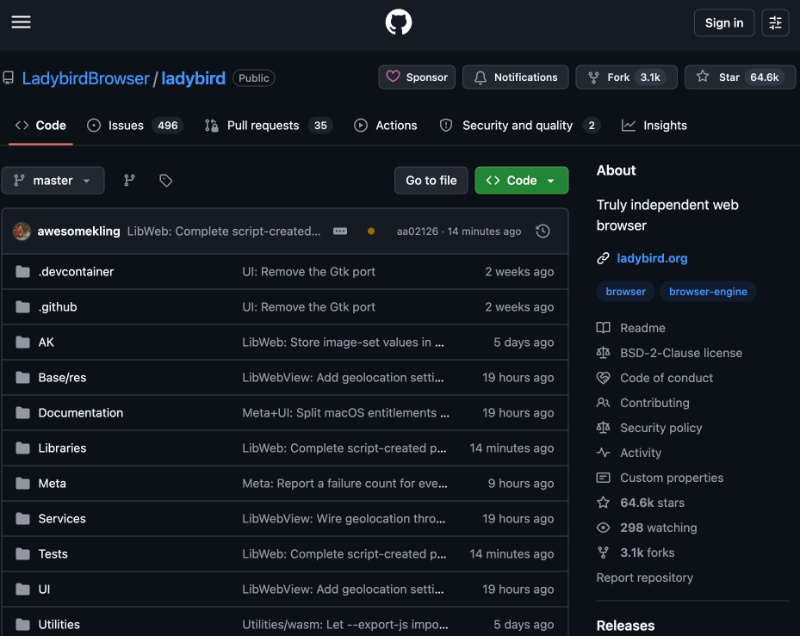Open commit aa02126 hash link

[x=417, y=231]
